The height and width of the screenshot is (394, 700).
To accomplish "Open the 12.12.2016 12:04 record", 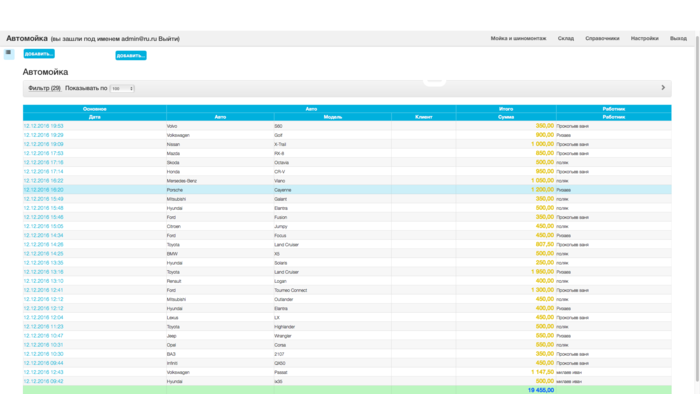I will [x=43, y=317].
